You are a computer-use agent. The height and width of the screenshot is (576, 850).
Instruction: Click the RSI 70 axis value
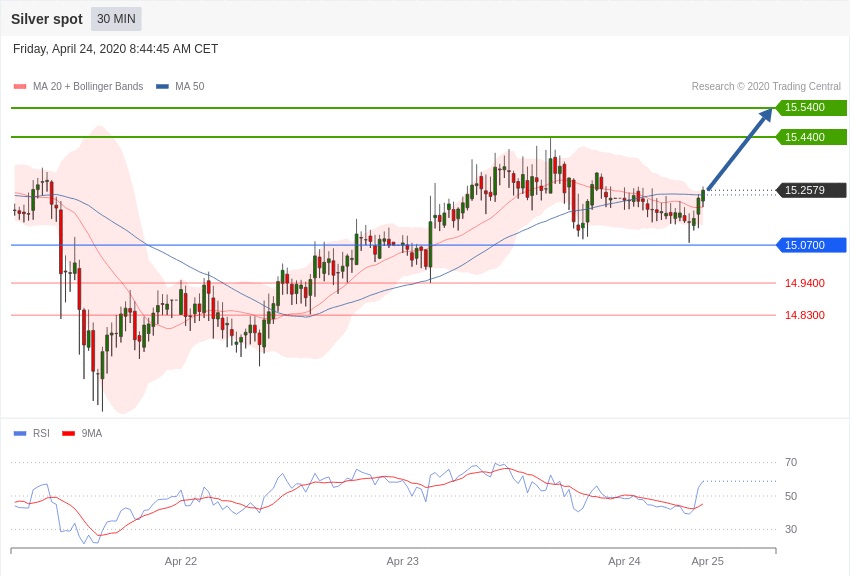tap(791, 462)
